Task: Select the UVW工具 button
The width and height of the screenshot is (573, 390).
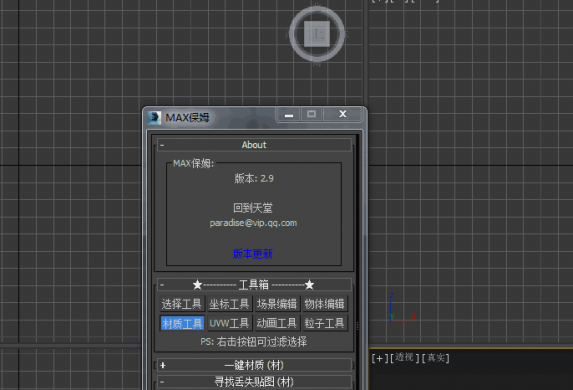Action: click(x=229, y=323)
